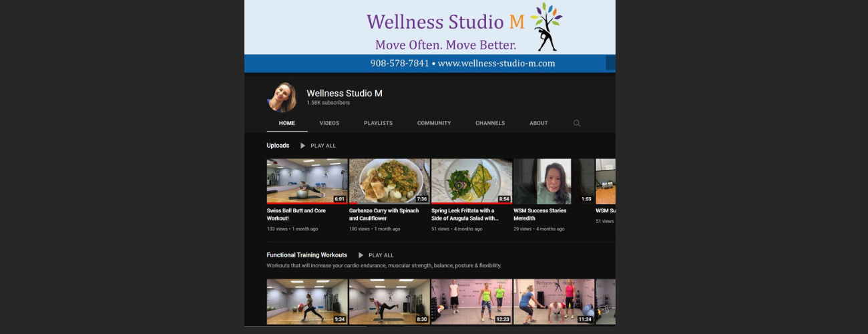Open the 12:23 functional training video thumbnail
The image size is (868, 334).
point(471,302)
